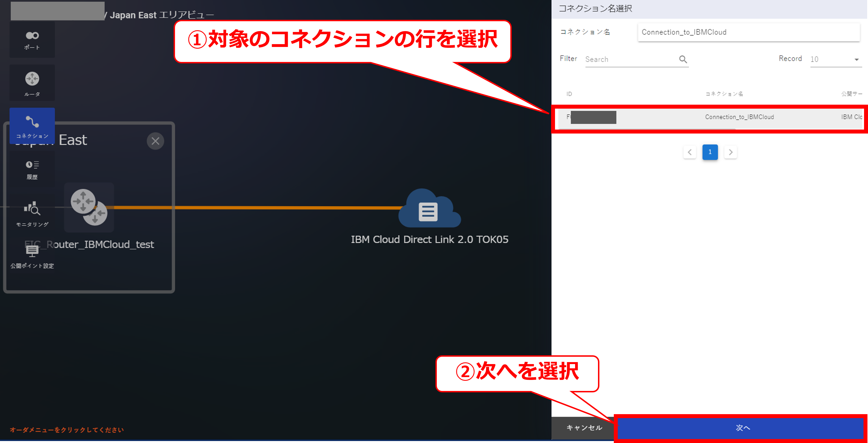868x443 pixels.
Task: Sort by the コネクション名 column header
Action: [724, 94]
